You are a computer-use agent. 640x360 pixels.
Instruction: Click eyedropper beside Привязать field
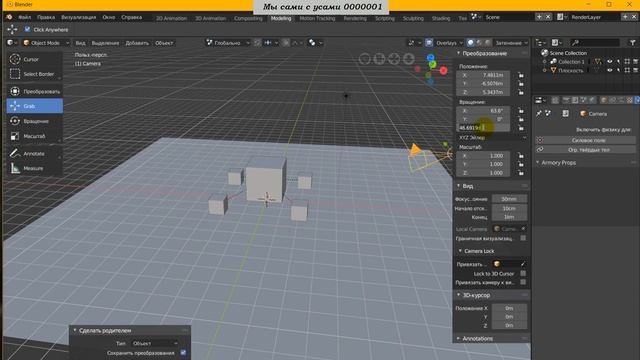click(523, 264)
